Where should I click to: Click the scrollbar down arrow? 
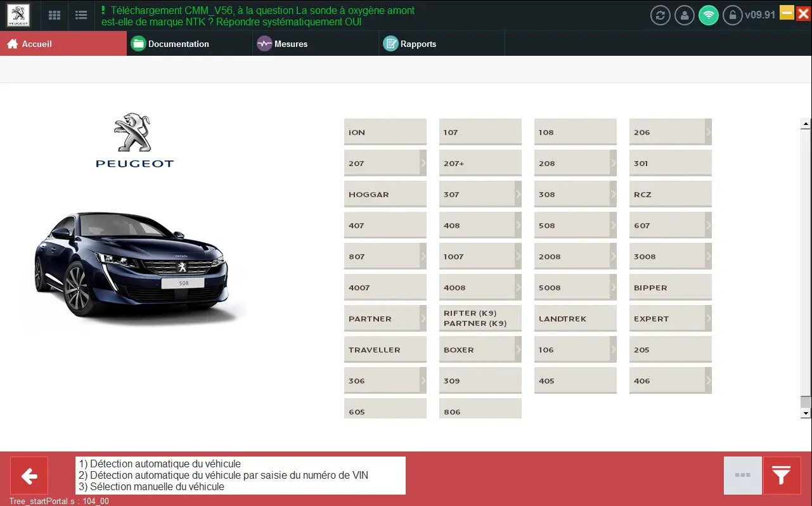[x=806, y=413]
